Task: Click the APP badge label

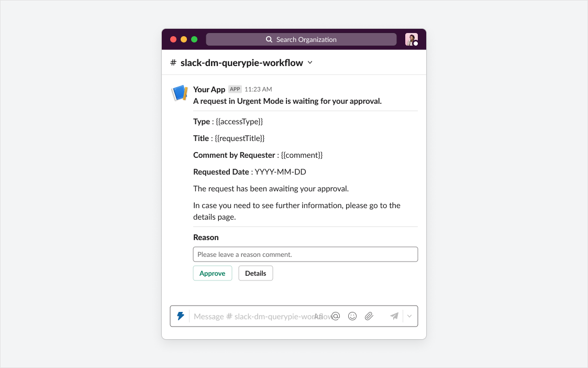Action: (x=235, y=89)
